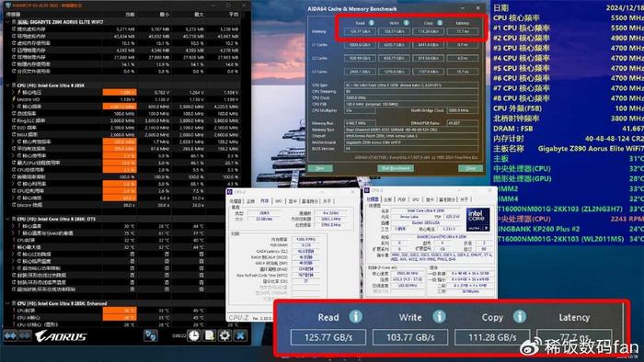Click the Save button in AIDA64 benchmark
Viewport: 644px width, 362px height.
point(320,168)
